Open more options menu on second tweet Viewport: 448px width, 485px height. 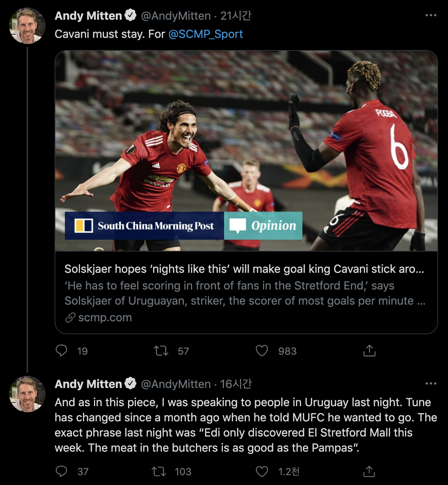point(431,384)
